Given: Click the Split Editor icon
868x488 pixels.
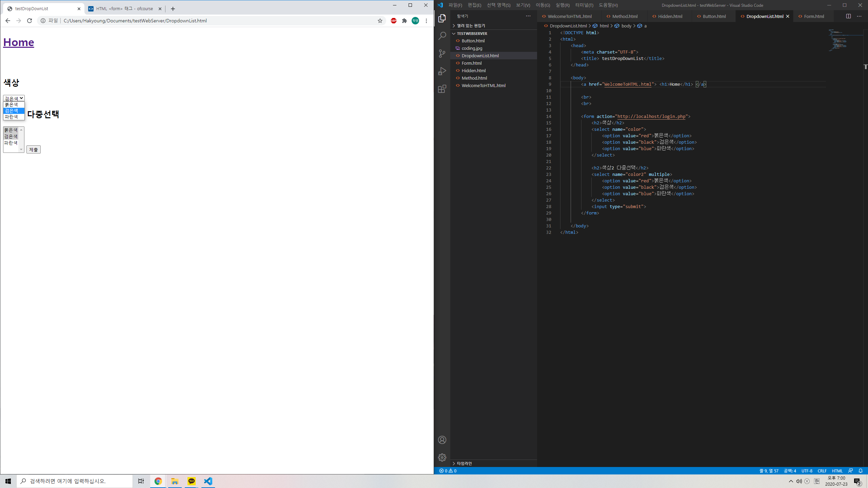Looking at the screenshot, I should (x=848, y=16).
